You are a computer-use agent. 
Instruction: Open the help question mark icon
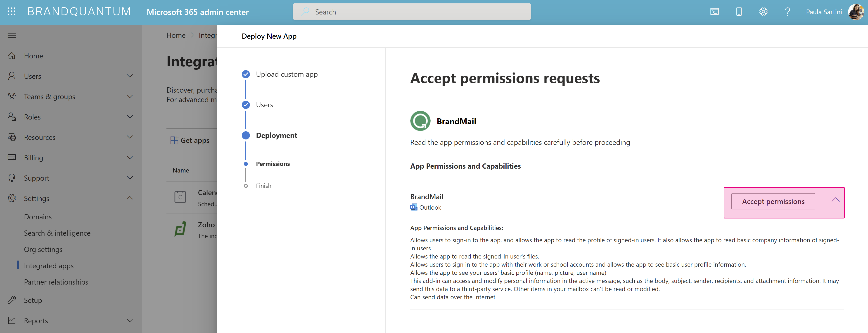pos(787,12)
